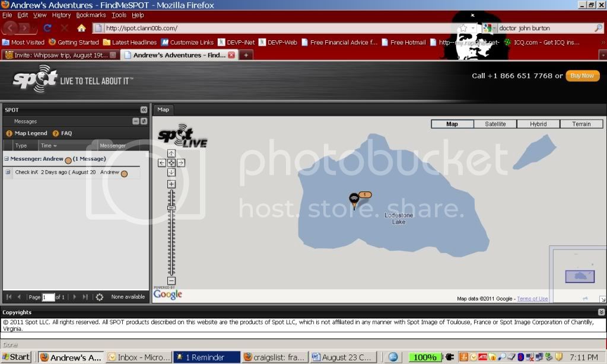Pan the map left with arrow control
This screenshot has width=607, height=364.
pyautogui.click(x=162, y=163)
